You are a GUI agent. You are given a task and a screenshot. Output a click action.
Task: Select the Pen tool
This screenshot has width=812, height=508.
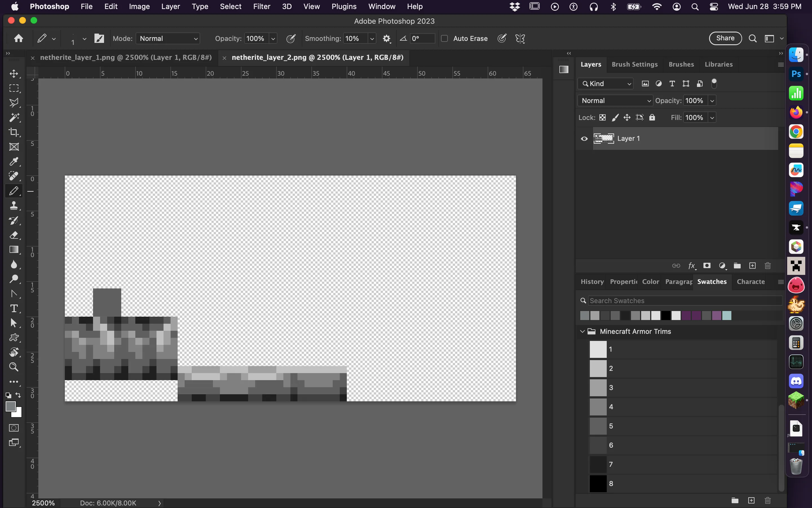pos(14,294)
